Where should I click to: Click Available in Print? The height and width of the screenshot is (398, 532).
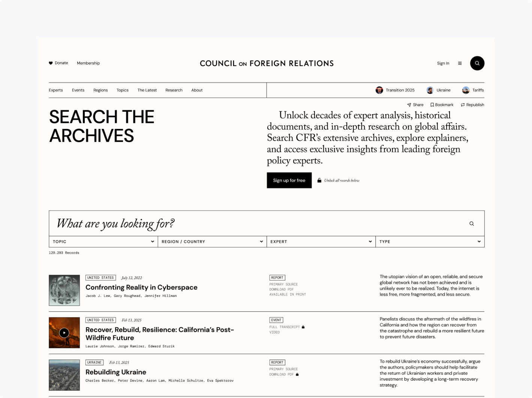[x=288, y=295]
